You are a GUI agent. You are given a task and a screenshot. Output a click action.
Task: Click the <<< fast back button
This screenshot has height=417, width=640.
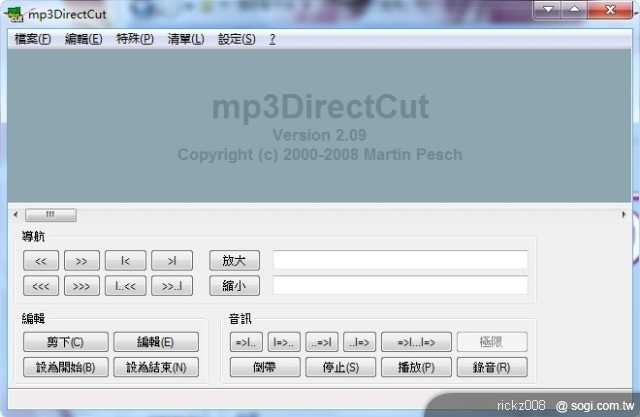[x=41, y=286]
